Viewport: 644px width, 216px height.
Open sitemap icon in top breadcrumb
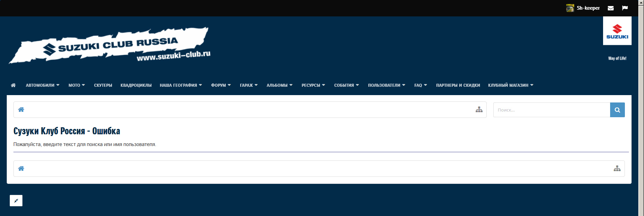tap(479, 110)
